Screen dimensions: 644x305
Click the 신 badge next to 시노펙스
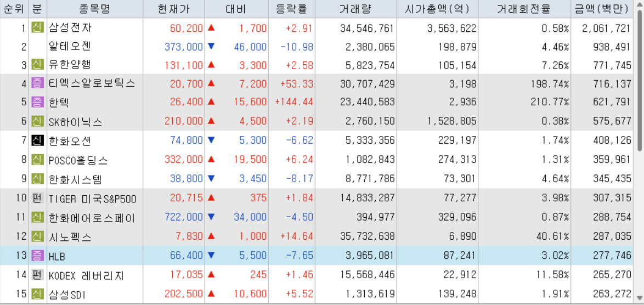pyautogui.click(x=38, y=236)
